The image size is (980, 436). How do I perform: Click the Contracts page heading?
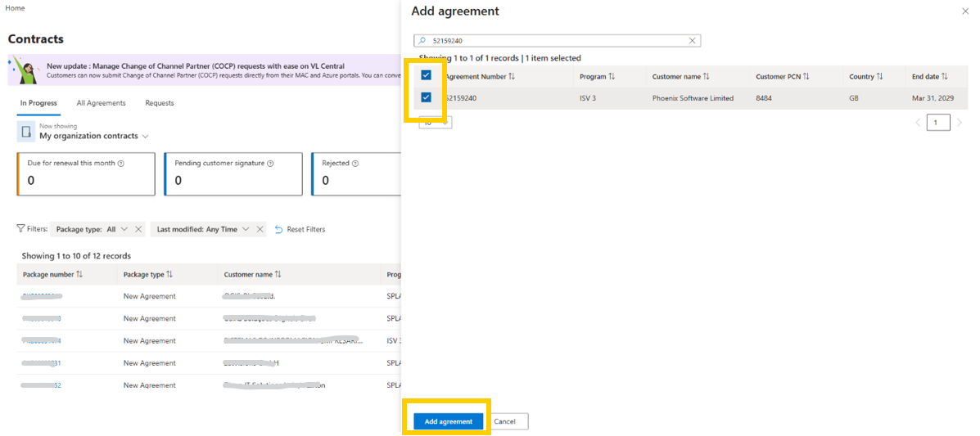pyautogui.click(x=36, y=38)
